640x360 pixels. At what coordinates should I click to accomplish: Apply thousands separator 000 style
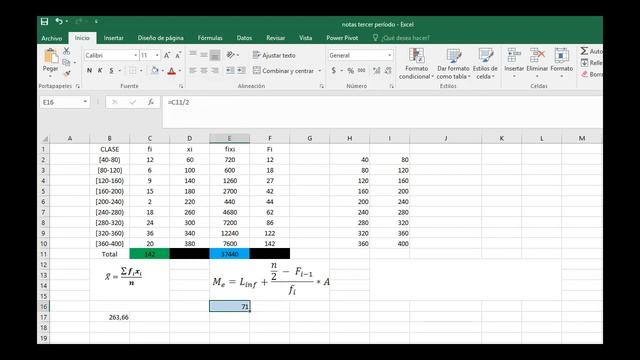tap(362, 71)
